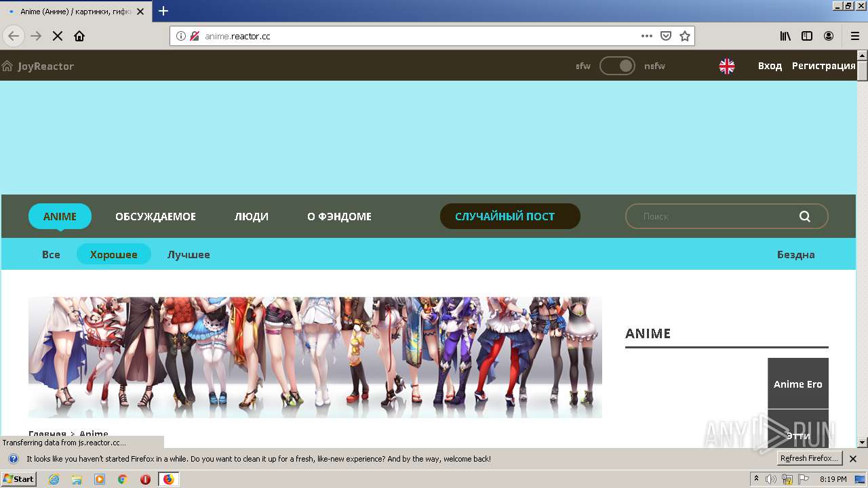Click the browser Back arrow
The image size is (868, 488).
14,36
